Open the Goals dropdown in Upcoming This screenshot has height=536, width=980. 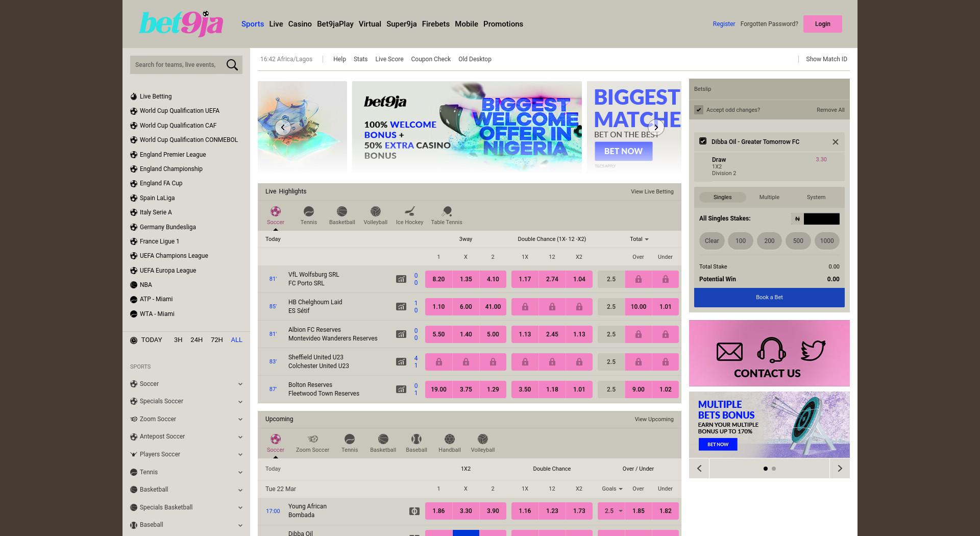point(612,489)
